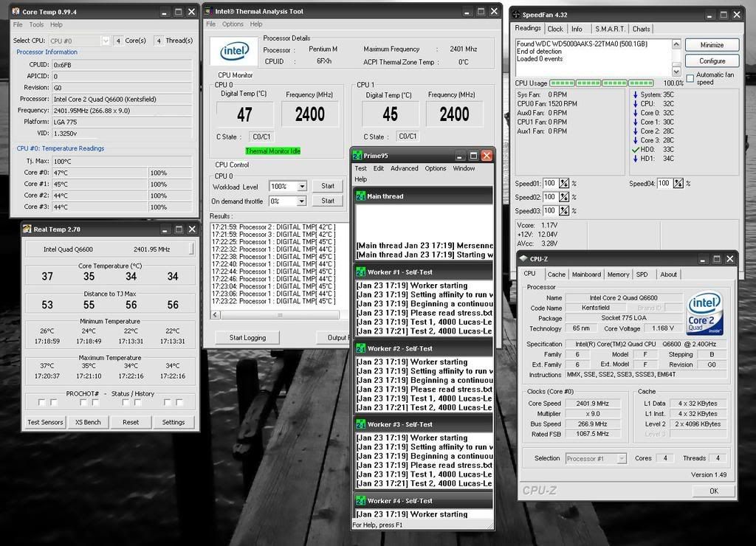Click the Worker #3 Self-Test window icon
This screenshot has width=756, height=546.
(360, 424)
